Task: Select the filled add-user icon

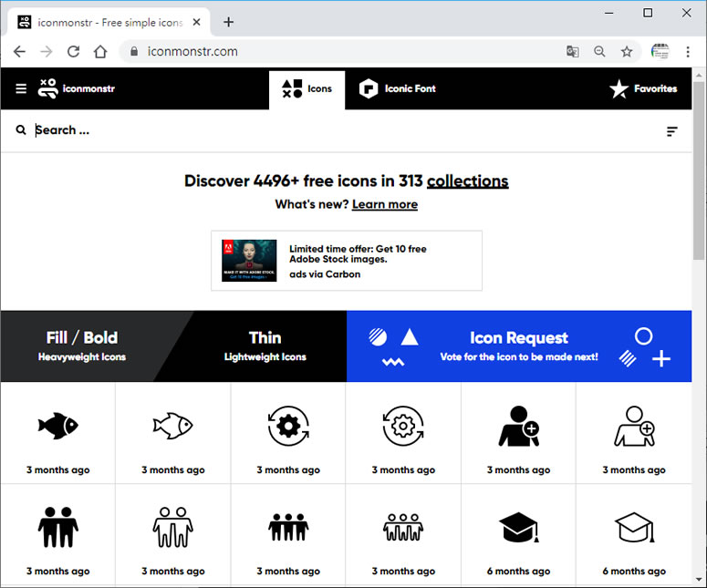Action: coord(518,425)
